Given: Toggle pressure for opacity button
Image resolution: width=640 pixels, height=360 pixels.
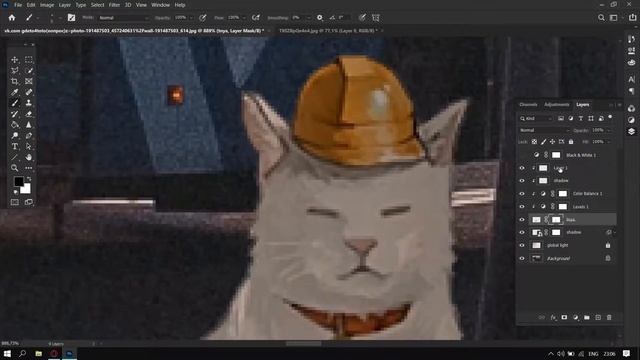Looking at the screenshot, I should pyautogui.click(x=202, y=18).
